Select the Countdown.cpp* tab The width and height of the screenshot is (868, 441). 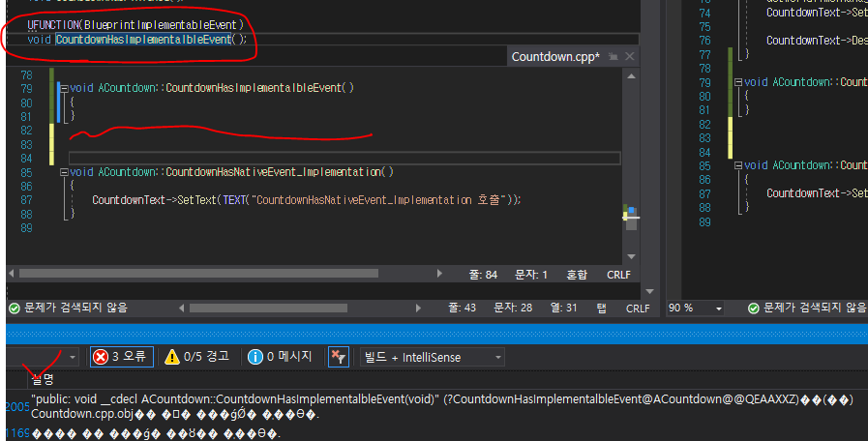(x=555, y=56)
